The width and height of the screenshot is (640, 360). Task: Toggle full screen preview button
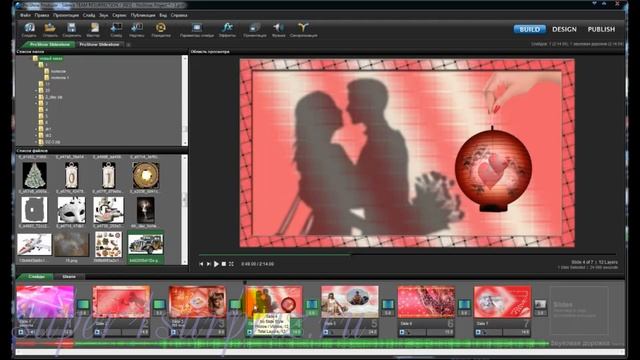point(231,264)
